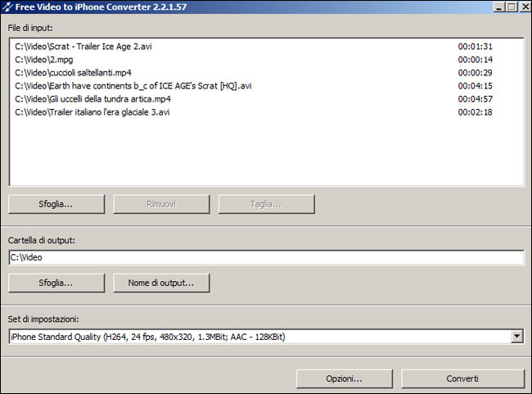
Task: Click empty area of the input file list
Action: 266,156
